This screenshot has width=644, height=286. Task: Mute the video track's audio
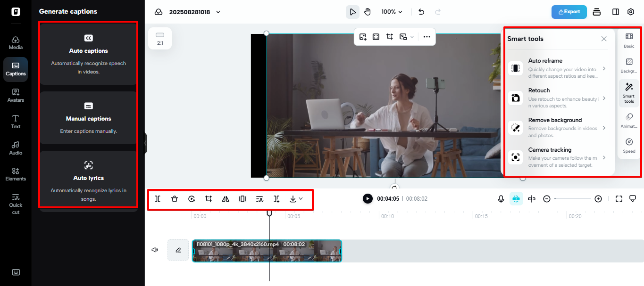[x=154, y=249]
